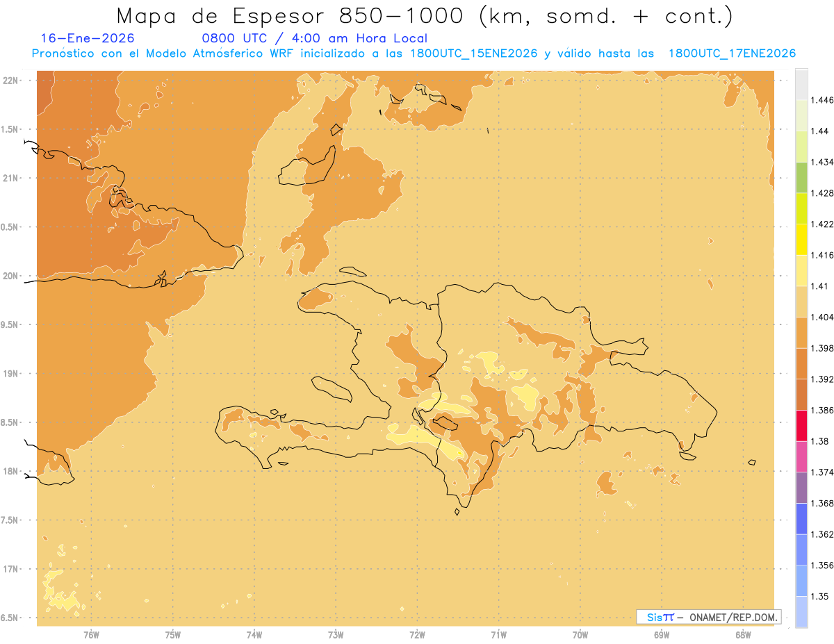Click the pink legend swatch between 1.374 and 1.38
The height and width of the screenshot is (644, 834).
pos(801,456)
